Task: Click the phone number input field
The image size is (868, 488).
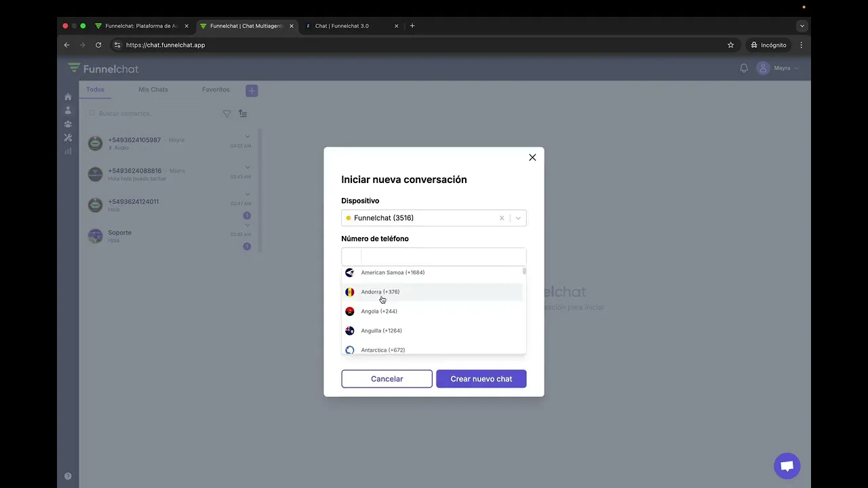Action: [x=443, y=257]
